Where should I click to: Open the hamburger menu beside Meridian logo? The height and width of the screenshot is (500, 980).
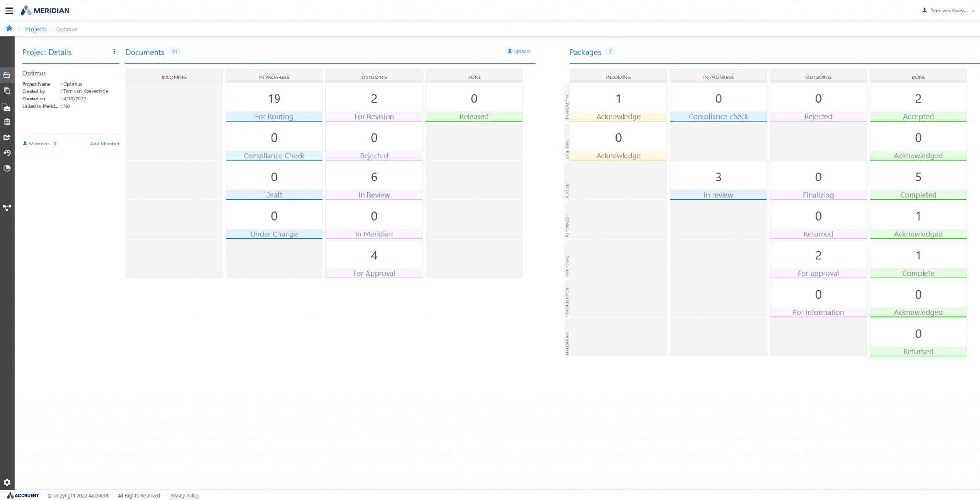[9, 10]
